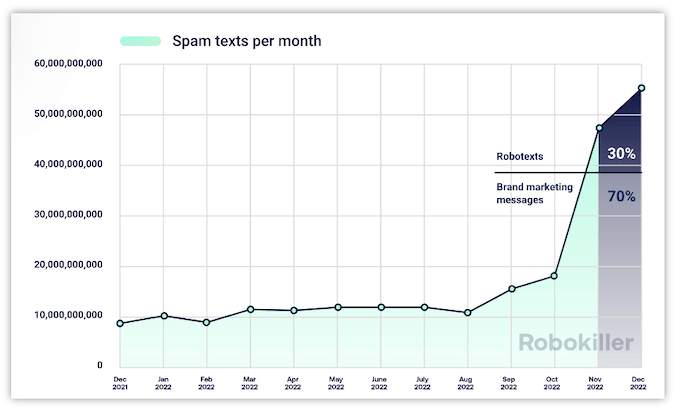Viewport: 680px width, 409px height.
Task: Select the Jan 2022 data point
Action: click(163, 316)
